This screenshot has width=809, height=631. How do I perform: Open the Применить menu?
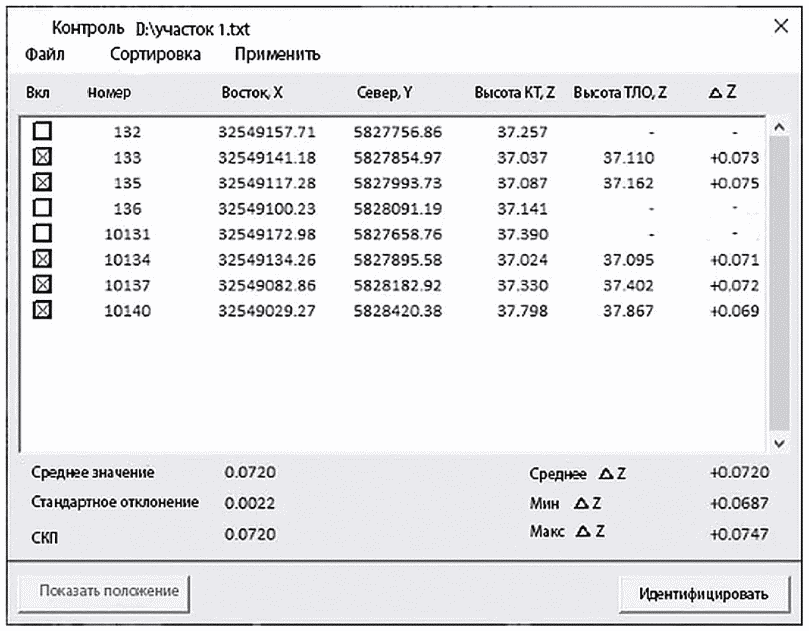[277, 54]
